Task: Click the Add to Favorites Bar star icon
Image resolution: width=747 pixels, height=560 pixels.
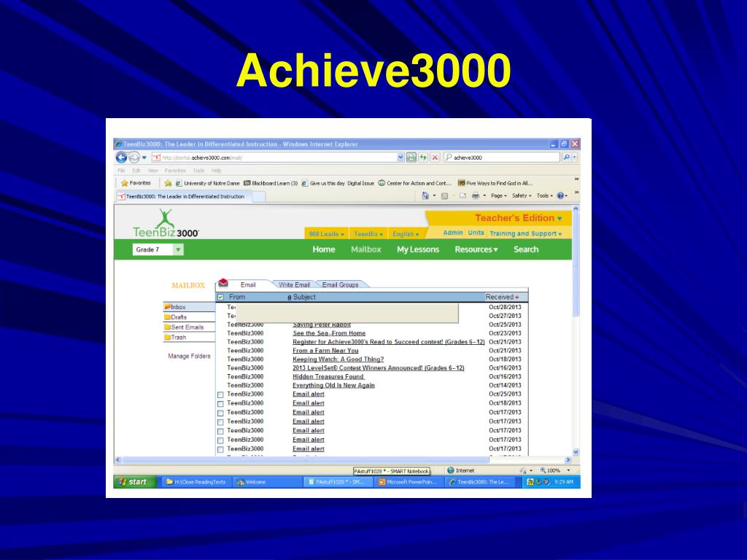Action: tap(168, 183)
